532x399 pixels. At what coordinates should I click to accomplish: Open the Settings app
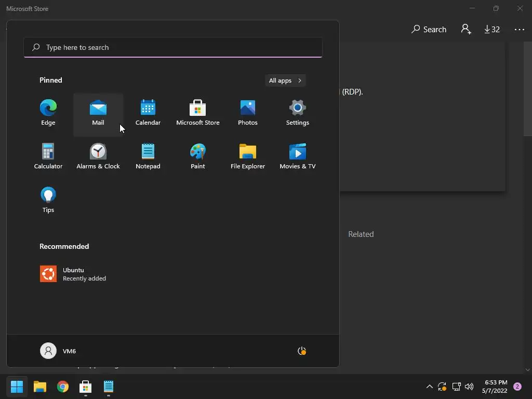pyautogui.click(x=298, y=114)
